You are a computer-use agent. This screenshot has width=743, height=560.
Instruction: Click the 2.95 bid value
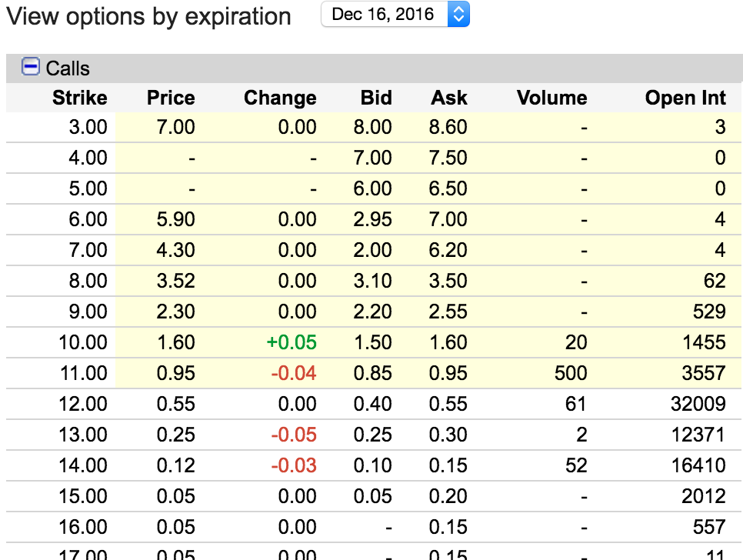[x=372, y=219]
